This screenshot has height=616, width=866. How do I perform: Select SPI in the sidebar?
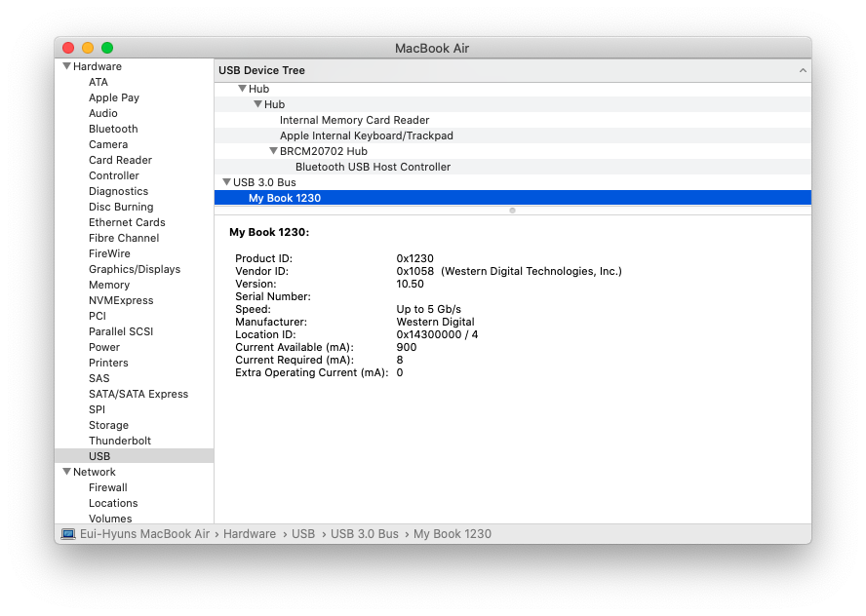pyautogui.click(x=97, y=409)
